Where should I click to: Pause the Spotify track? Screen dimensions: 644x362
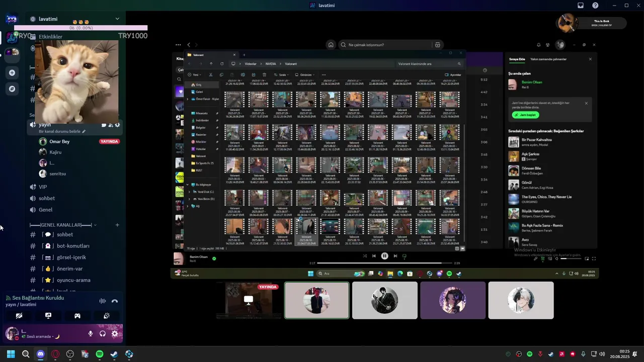click(x=384, y=256)
